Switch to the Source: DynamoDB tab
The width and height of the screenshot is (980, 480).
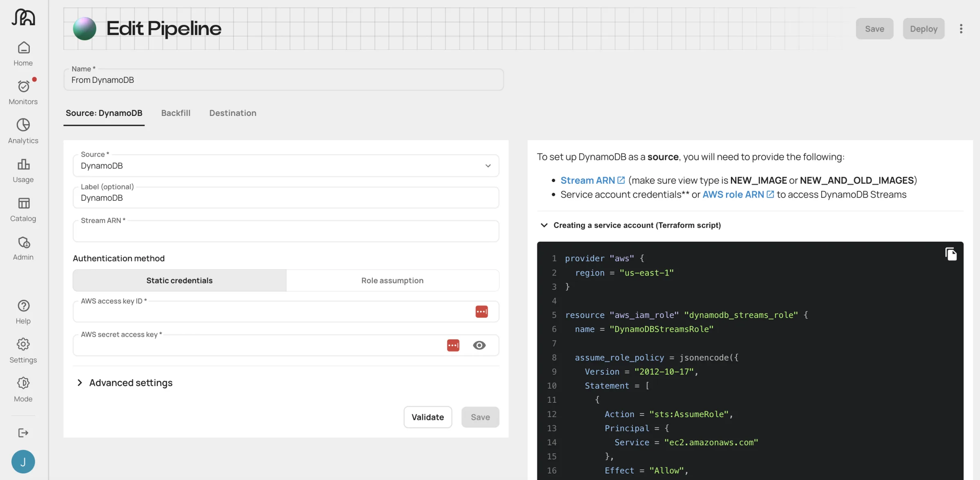[104, 113]
